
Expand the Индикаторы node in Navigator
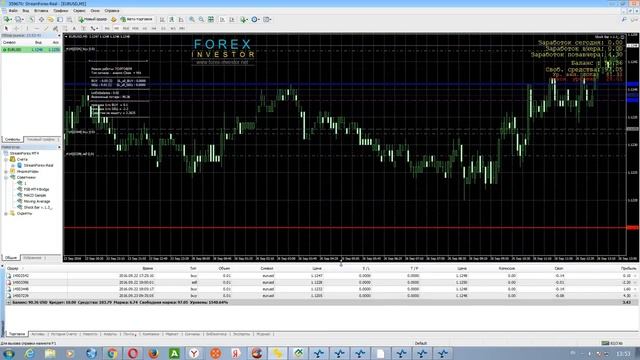[x=6, y=171]
